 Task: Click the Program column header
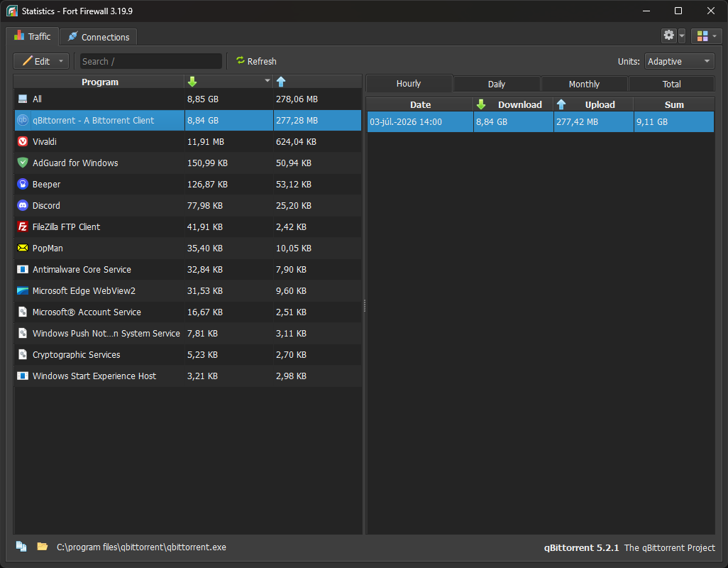99,82
